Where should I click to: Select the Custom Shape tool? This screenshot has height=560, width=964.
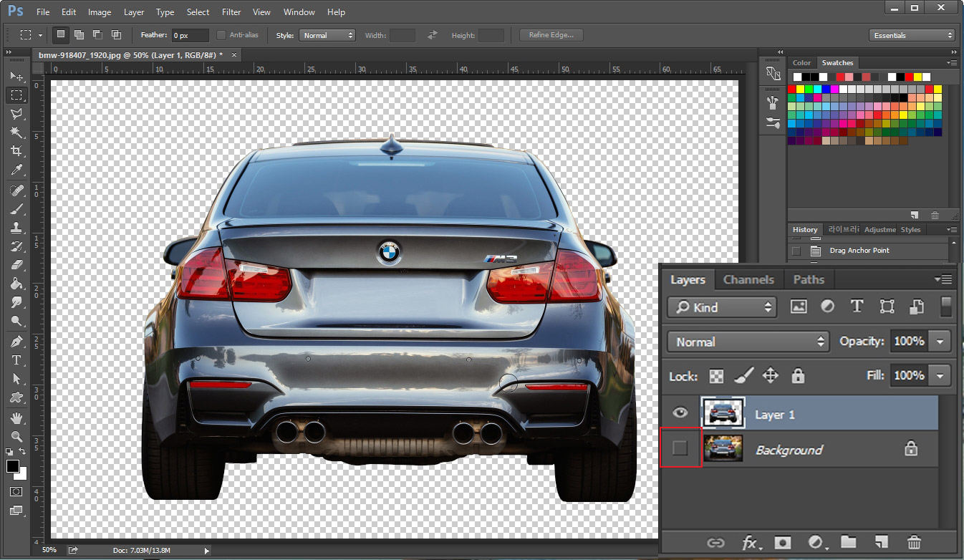pos(16,397)
